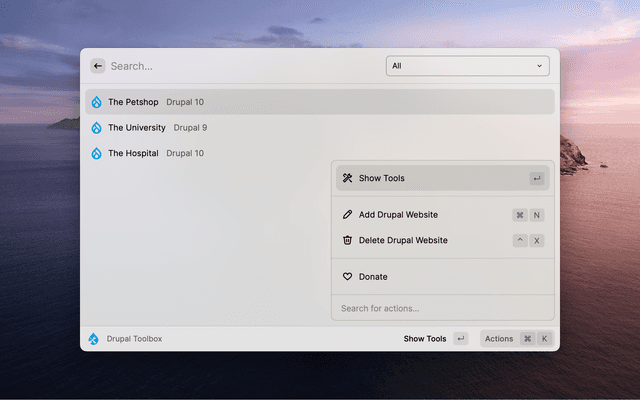Image resolution: width=640 pixels, height=400 pixels.
Task: Expand the dropdown chevron next to All
Action: (540, 66)
